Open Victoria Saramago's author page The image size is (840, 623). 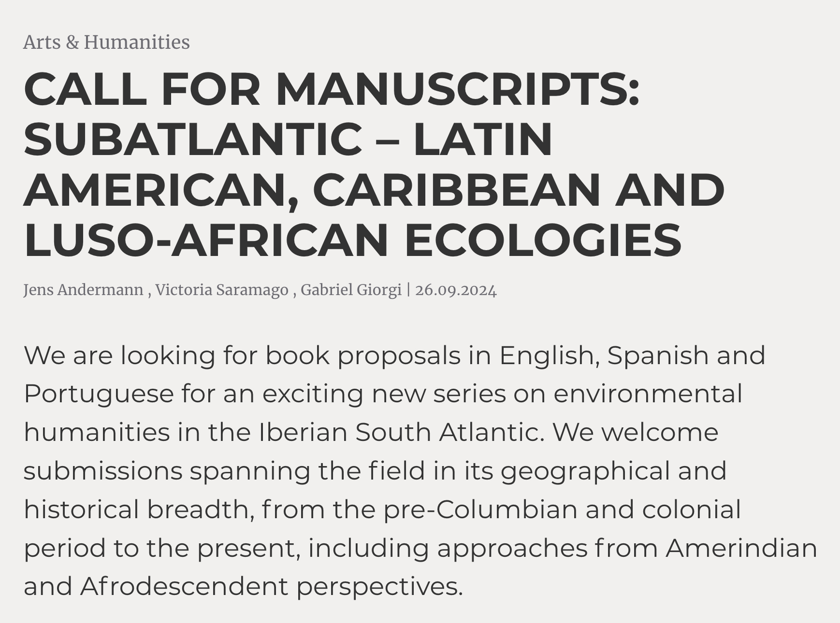point(222,290)
